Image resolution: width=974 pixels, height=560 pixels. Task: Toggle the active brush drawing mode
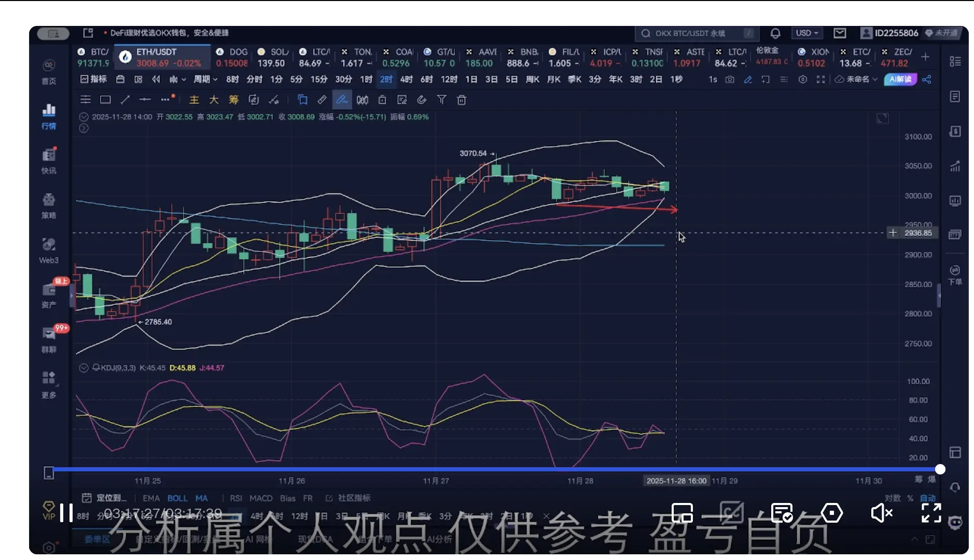(x=342, y=100)
